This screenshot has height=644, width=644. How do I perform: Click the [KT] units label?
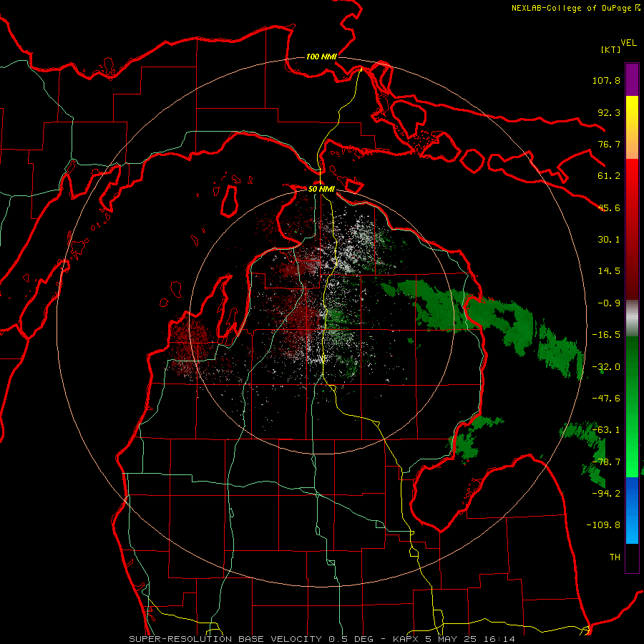tap(611, 49)
